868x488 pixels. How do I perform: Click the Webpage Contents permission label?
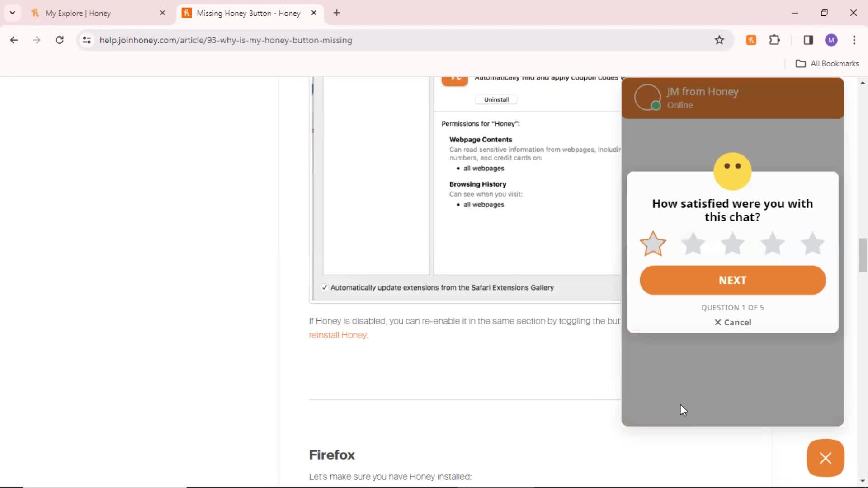[x=481, y=140]
